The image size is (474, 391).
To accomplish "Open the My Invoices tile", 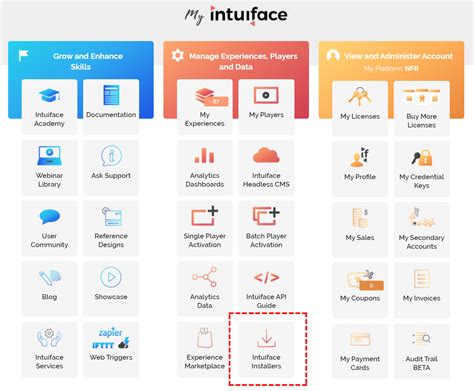I will pos(422,291).
